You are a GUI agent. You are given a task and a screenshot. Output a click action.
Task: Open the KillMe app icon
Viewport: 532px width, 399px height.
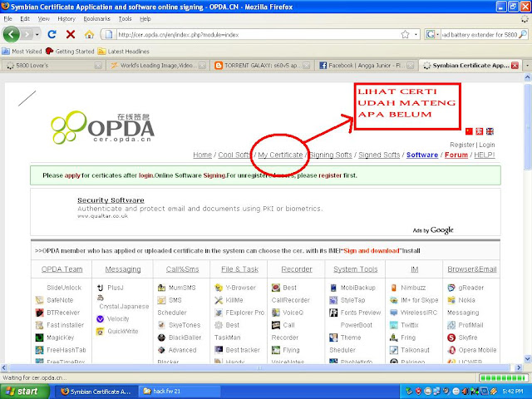pos(219,300)
